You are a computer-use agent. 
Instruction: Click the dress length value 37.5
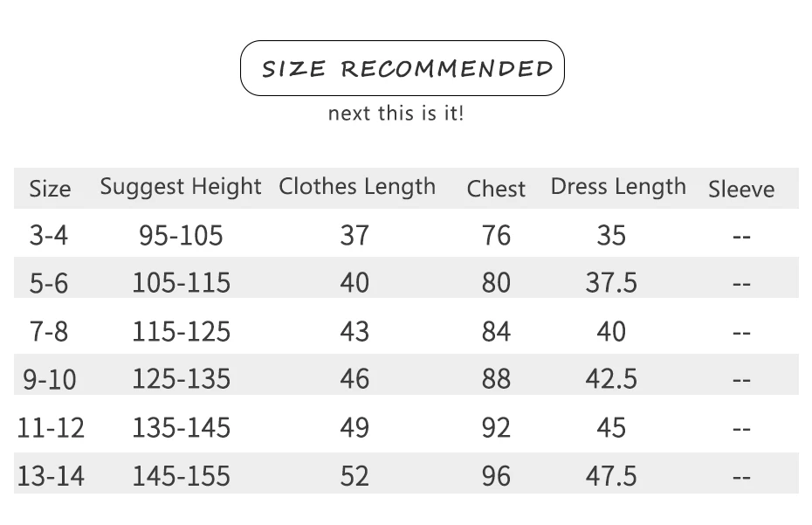point(611,283)
